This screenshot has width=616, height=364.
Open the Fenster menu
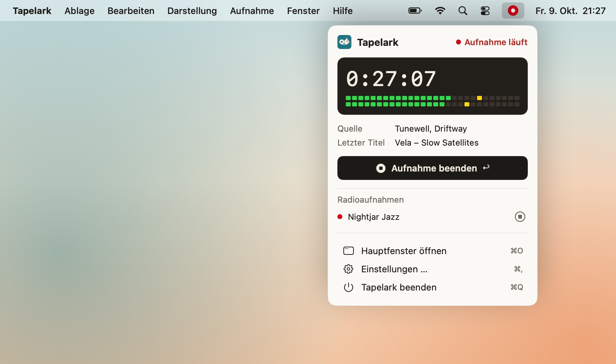click(303, 11)
